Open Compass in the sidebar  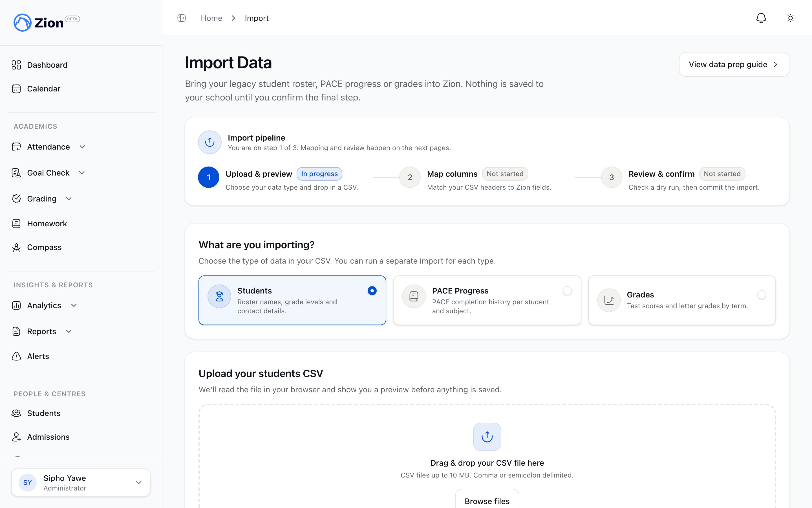[44, 247]
